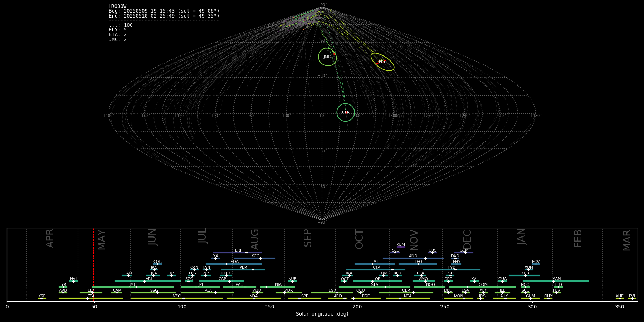Click the XHE shower label in timeline
Viewport: 644px width, 322px height.
620,296
